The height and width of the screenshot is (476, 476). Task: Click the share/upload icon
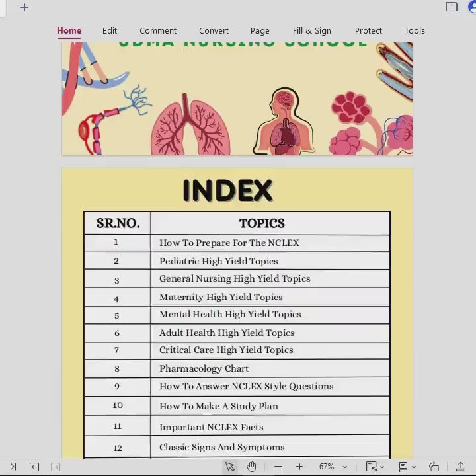[461, 467]
